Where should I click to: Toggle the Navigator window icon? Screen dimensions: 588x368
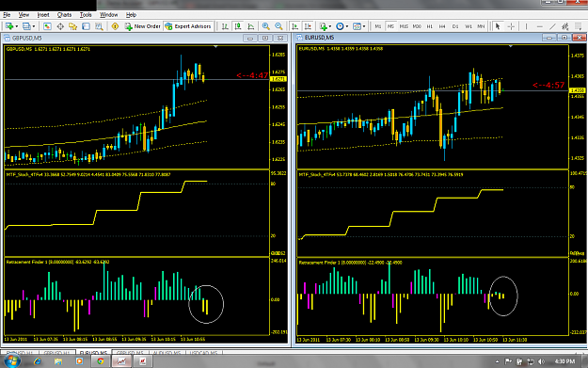(x=72, y=26)
